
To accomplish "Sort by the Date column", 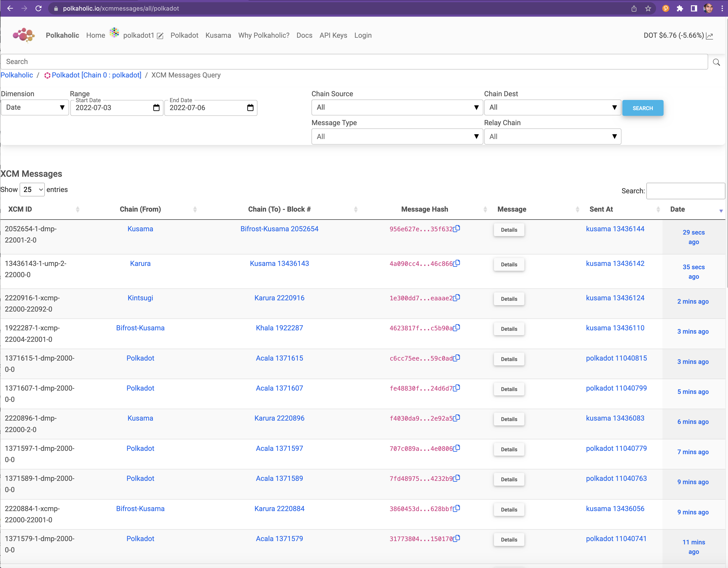I will 694,209.
